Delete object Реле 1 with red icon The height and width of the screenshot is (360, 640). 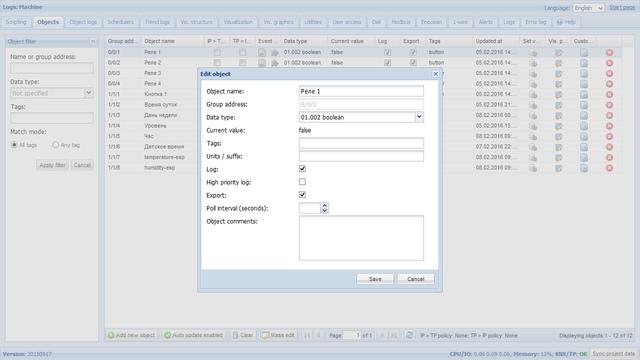click(x=609, y=53)
